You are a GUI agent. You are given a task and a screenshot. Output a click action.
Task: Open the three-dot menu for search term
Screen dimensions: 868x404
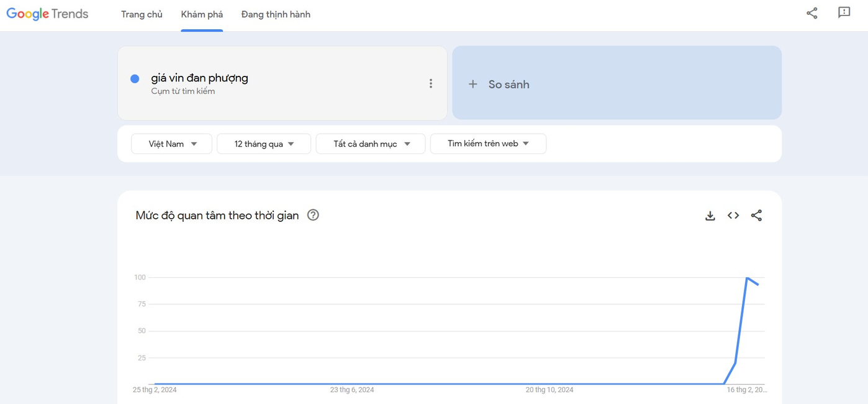coord(430,83)
